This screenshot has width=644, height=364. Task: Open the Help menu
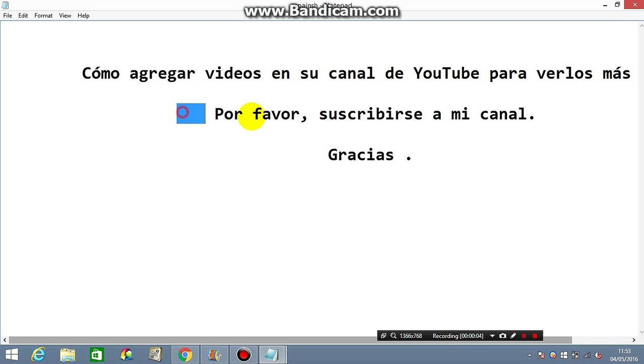click(83, 16)
